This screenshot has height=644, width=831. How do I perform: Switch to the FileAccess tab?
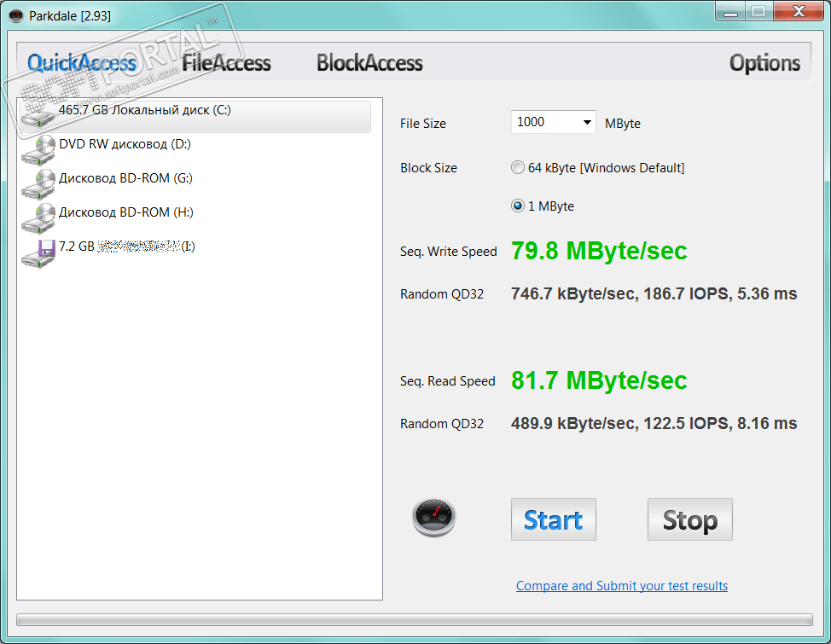pyautogui.click(x=226, y=62)
